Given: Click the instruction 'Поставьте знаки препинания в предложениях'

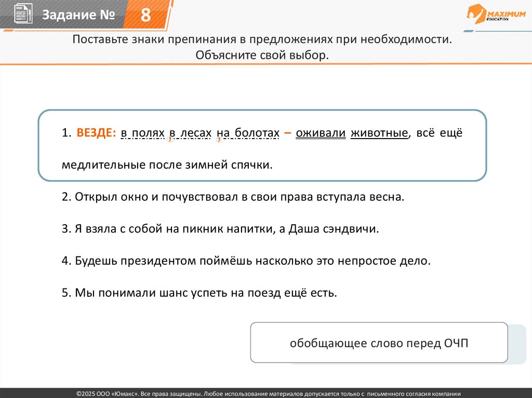Looking at the screenshot, I should (x=262, y=39).
